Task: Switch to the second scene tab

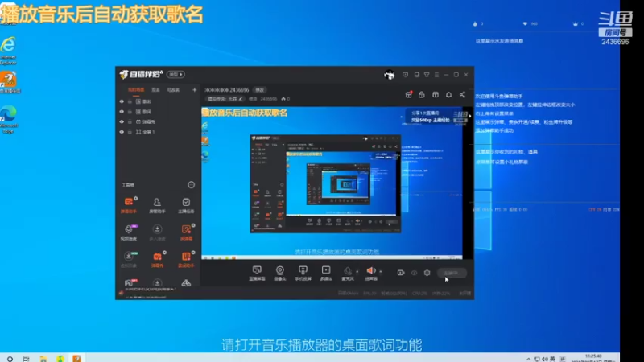Action: pyautogui.click(x=155, y=90)
